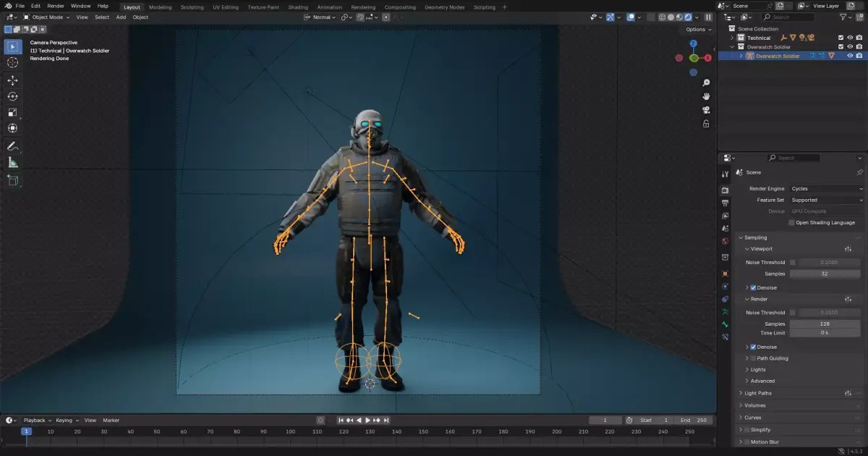Open the World properties tab
The height and width of the screenshot is (456, 868).
tap(725, 241)
